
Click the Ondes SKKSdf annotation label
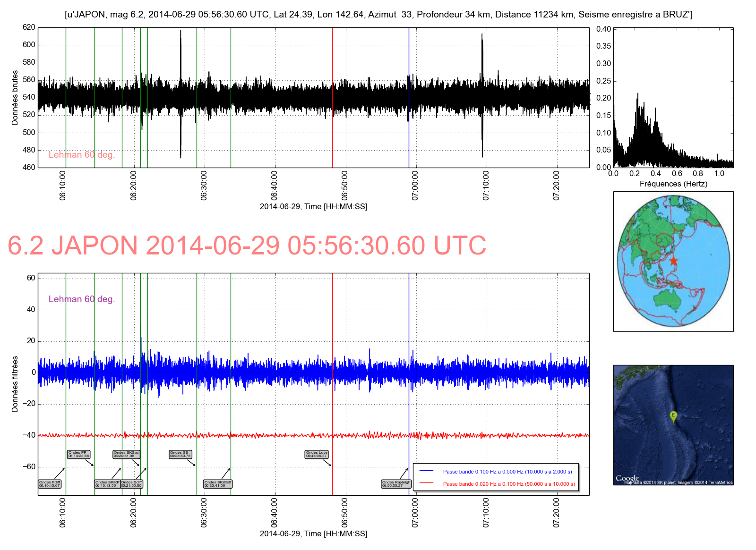[218, 484]
